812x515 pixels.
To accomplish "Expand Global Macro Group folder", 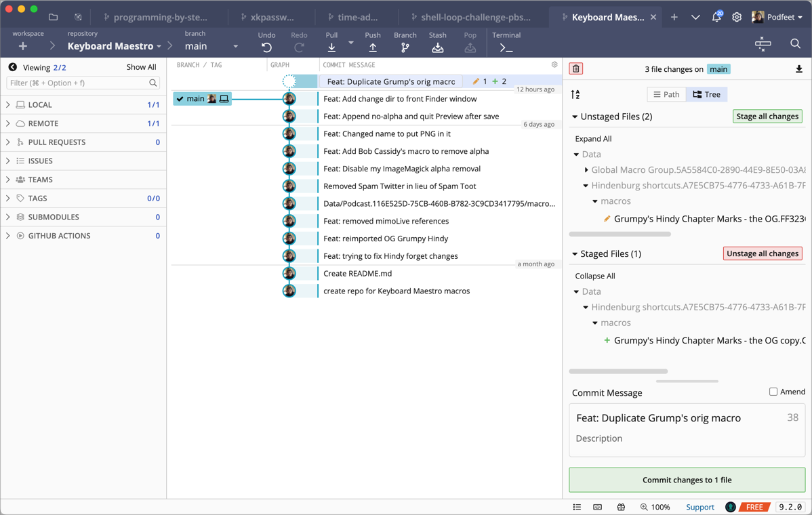I will coord(586,170).
